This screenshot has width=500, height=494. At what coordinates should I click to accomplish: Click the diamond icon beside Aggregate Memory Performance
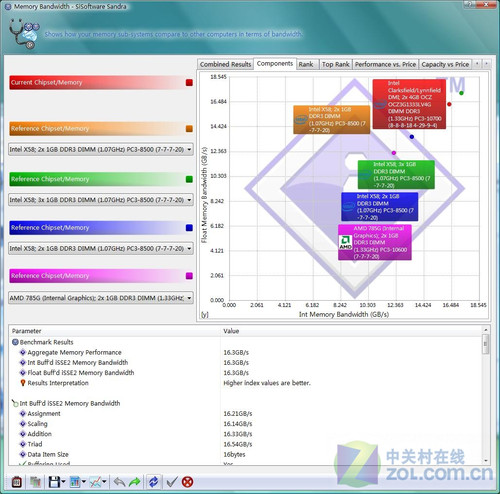coord(23,352)
